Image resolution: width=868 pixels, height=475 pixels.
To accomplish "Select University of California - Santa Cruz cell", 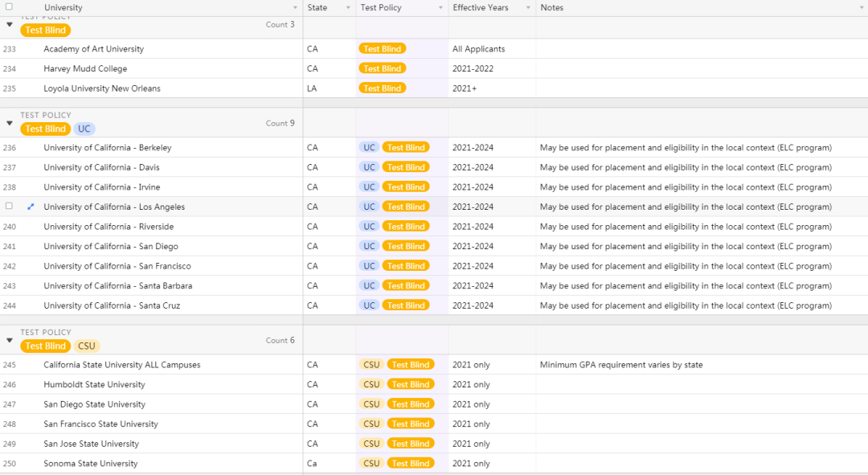I will [172, 305].
